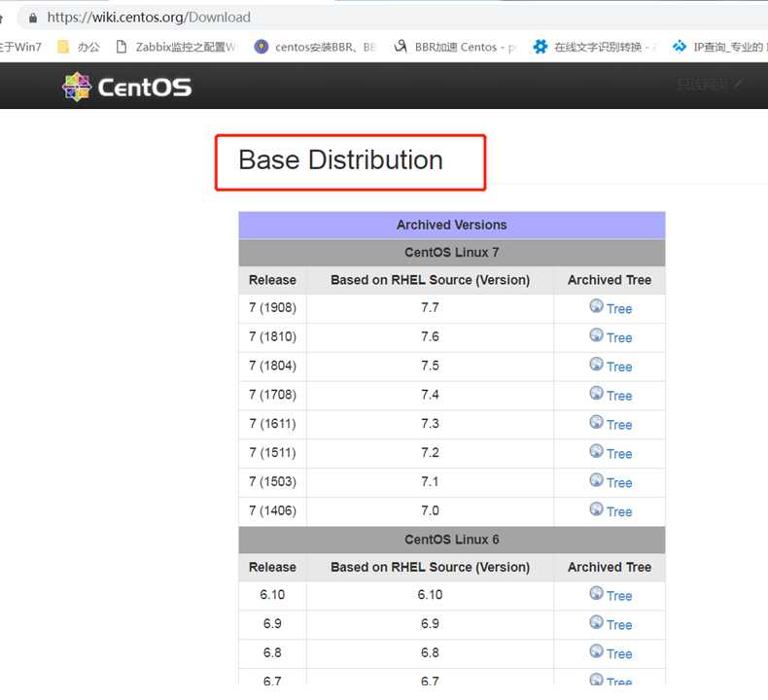768x700 pixels.
Task: Open Tree link for release 7 (1611)
Action: pyautogui.click(x=619, y=425)
